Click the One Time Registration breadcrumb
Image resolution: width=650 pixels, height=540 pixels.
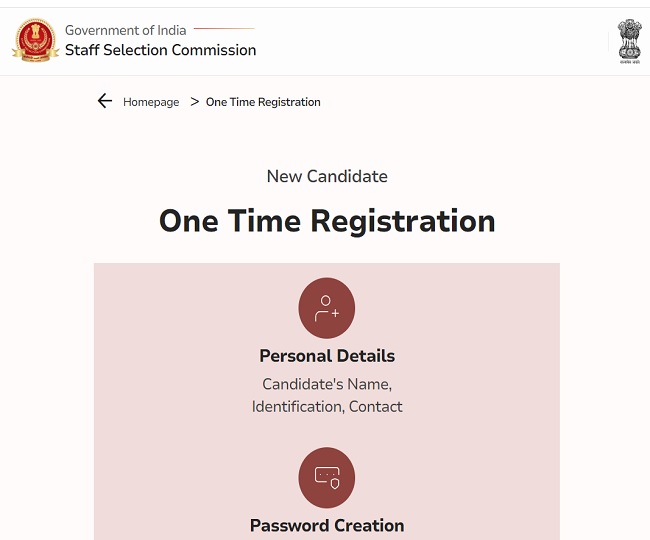(x=263, y=102)
